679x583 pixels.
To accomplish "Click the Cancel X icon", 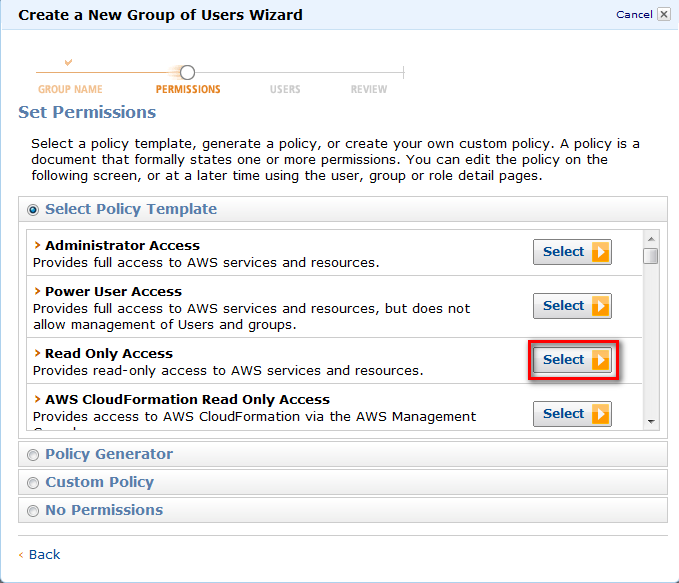I will pos(663,14).
